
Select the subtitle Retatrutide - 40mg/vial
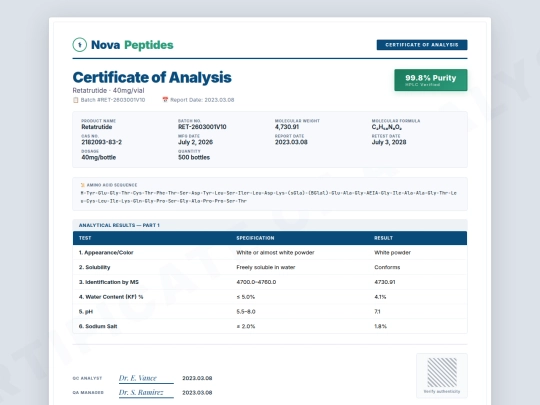click(108, 91)
